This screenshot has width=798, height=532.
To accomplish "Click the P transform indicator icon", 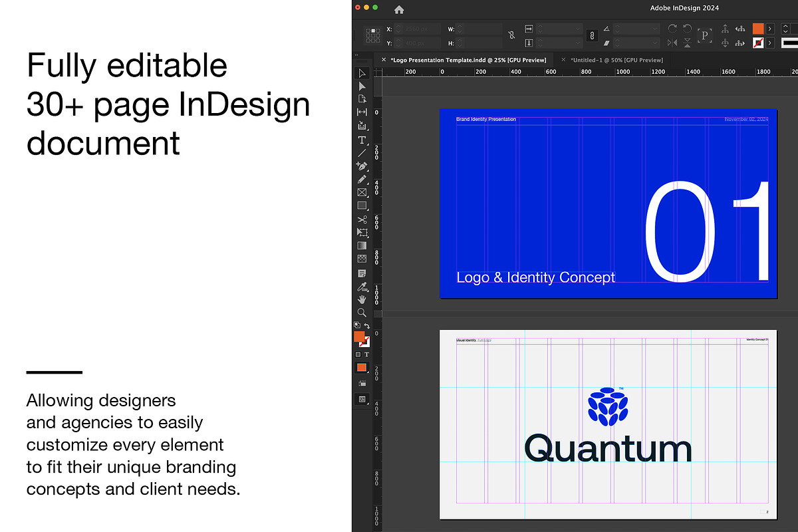I will click(705, 35).
